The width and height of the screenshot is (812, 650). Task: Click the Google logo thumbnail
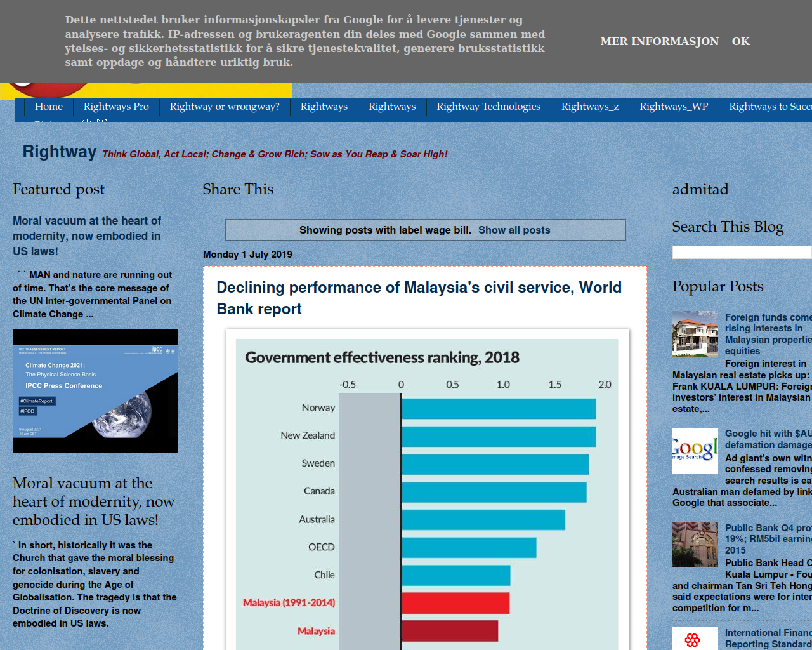coord(695,451)
